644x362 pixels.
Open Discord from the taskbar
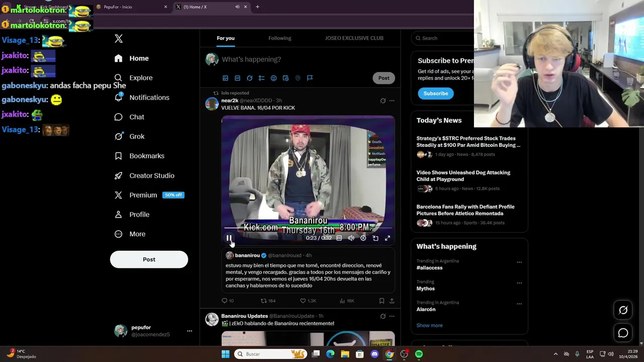tap(374, 354)
